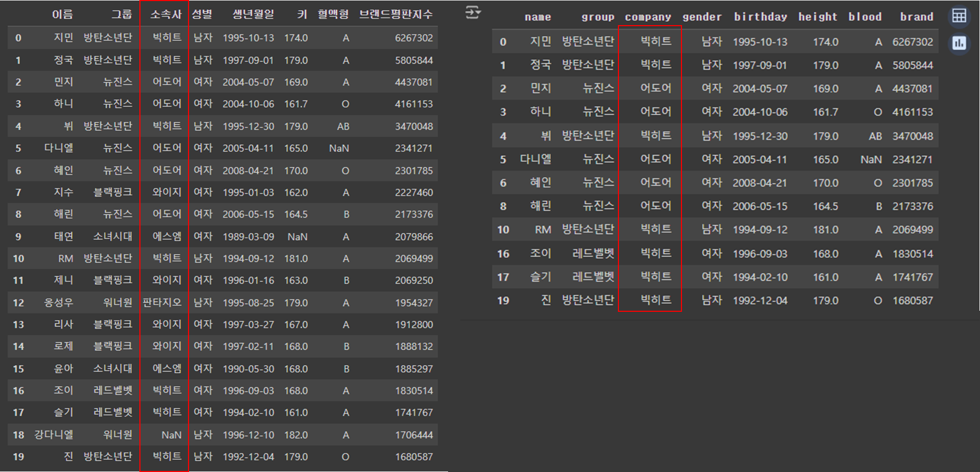Click the height value 182.0

tap(296, 435)
